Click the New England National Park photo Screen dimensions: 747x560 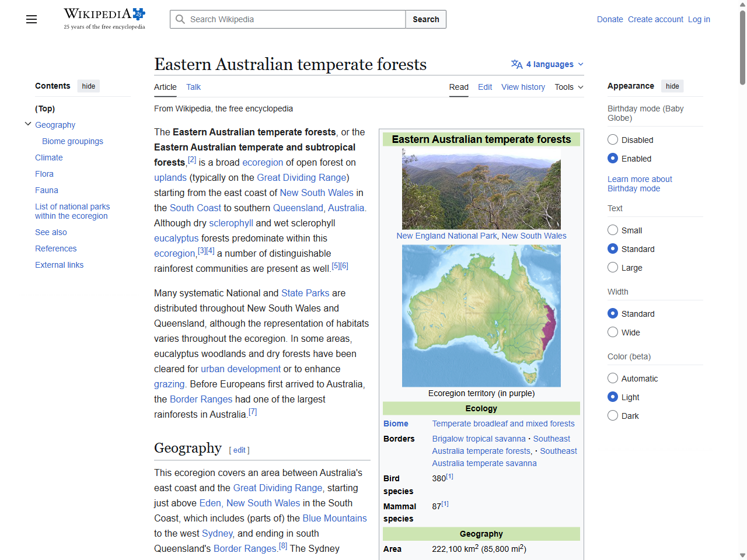point(481,188)
